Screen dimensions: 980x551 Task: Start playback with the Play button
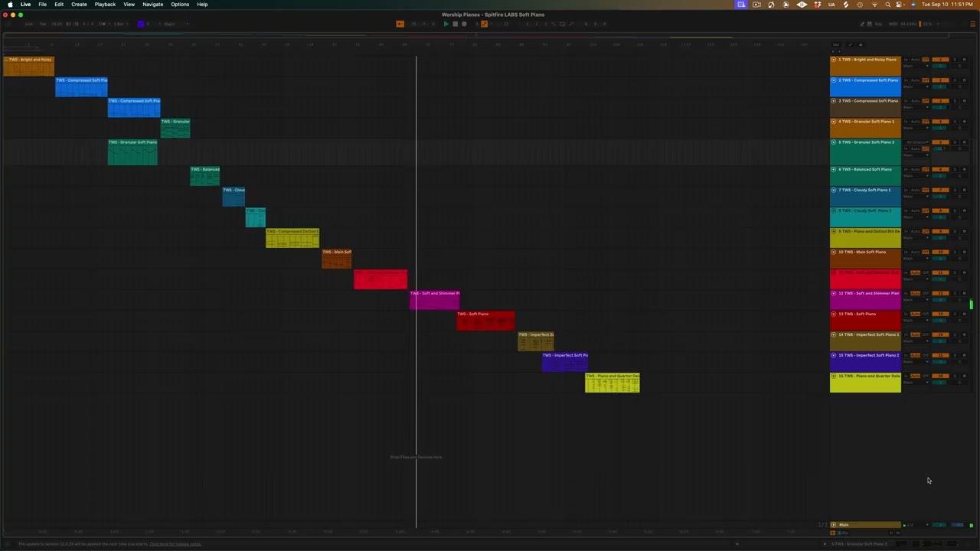point(446,24)
